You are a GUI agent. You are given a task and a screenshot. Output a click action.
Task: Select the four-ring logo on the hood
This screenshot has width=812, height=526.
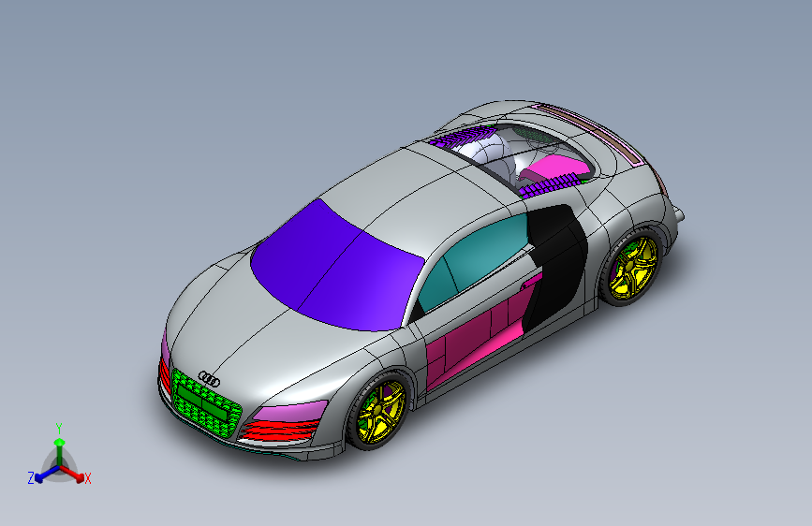209,379
